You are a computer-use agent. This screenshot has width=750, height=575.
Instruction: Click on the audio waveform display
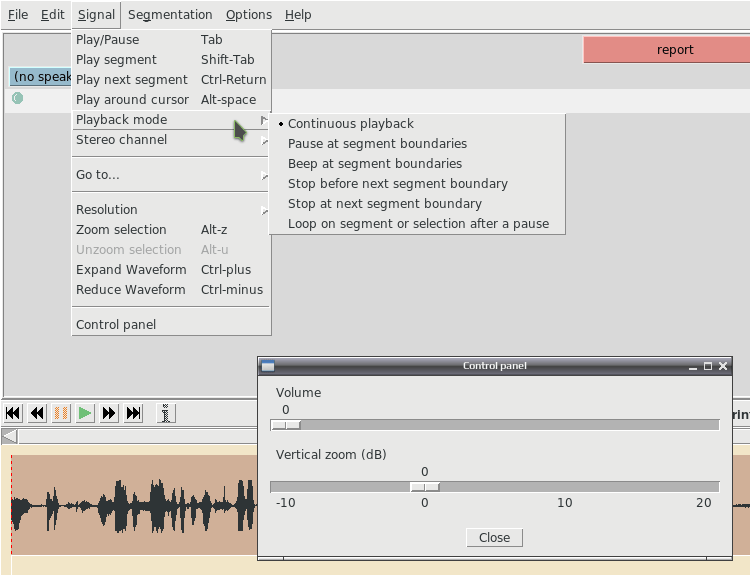point(134,505)
